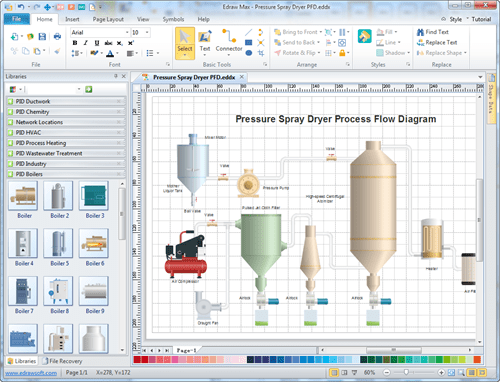Open Replace Shape dropdown
Screen dimensions: 500x382
point(442,53)
